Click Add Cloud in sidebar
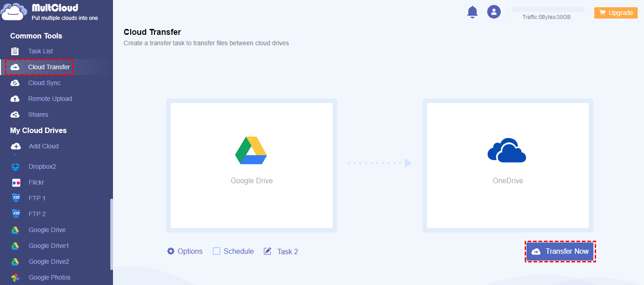This screenshot has width=644, height=285. [44, 146]
